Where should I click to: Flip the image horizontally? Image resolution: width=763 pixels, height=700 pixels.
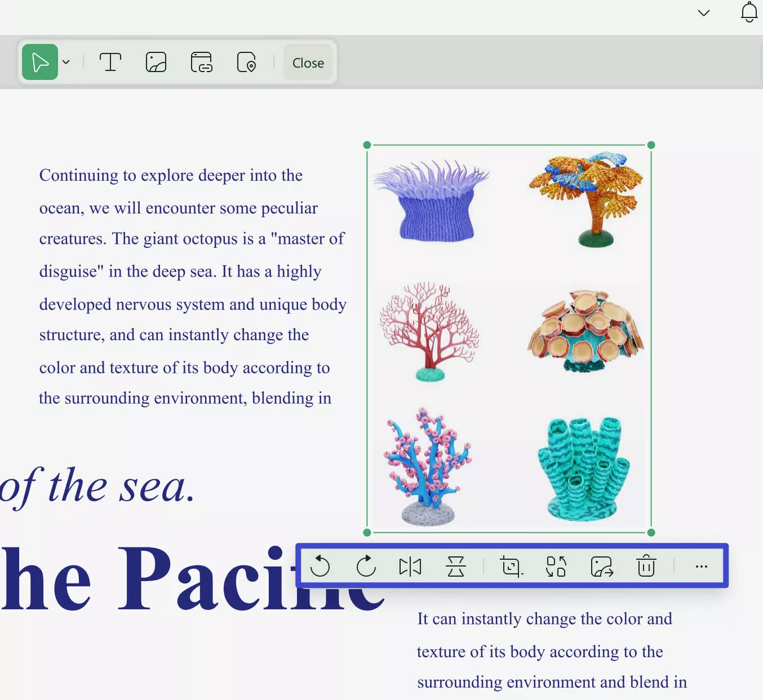410,566
